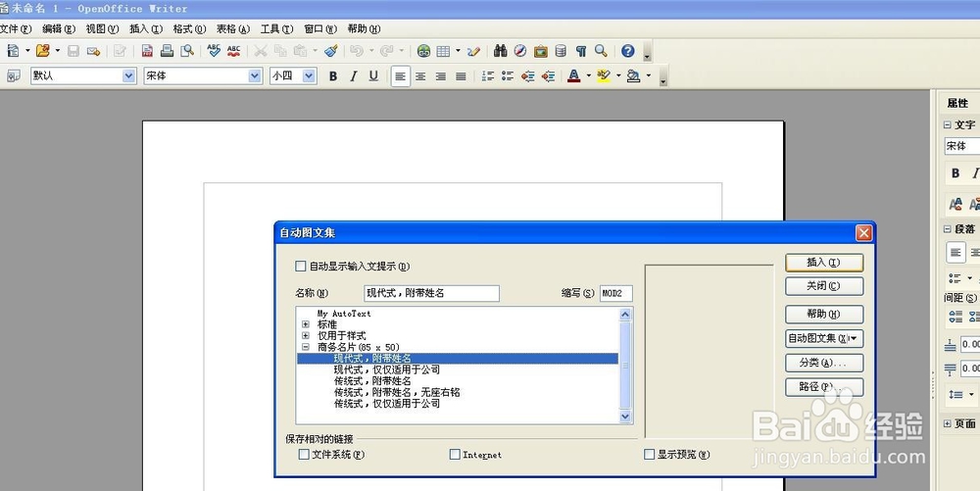Open the 插入 menu
The width and height of the screenshot is (980, 491).
146,28
